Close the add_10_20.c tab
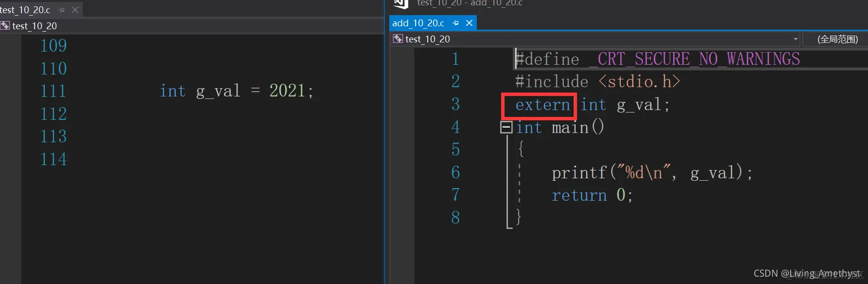The image size is (868, 284). [x=469, y=23]
